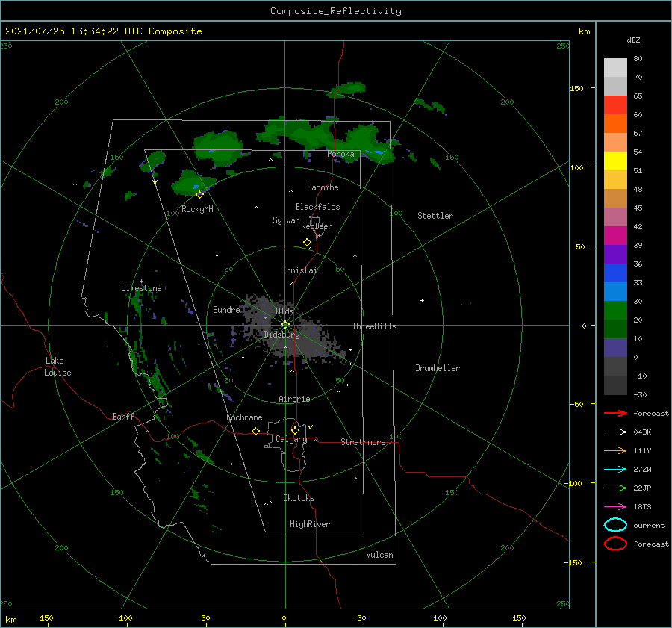672x628 pixels.
Task: Click the Ponoka city label
Action: (340, 154)
